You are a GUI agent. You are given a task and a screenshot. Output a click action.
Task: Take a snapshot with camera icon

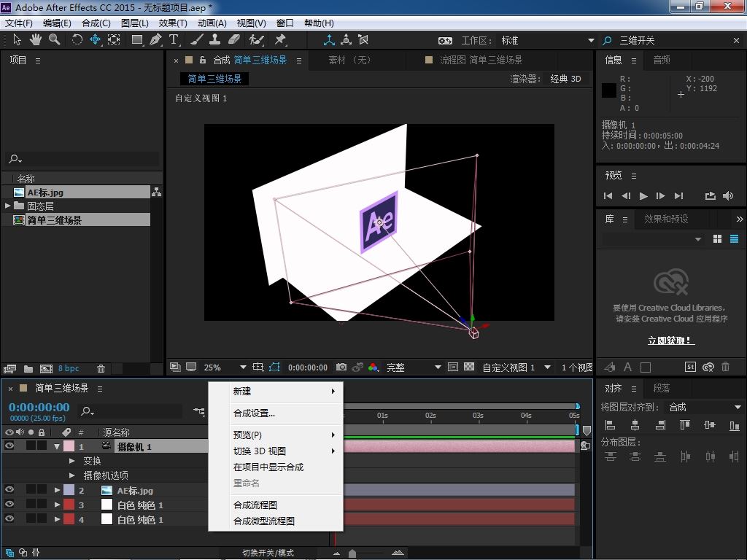(x=341, y=367)
